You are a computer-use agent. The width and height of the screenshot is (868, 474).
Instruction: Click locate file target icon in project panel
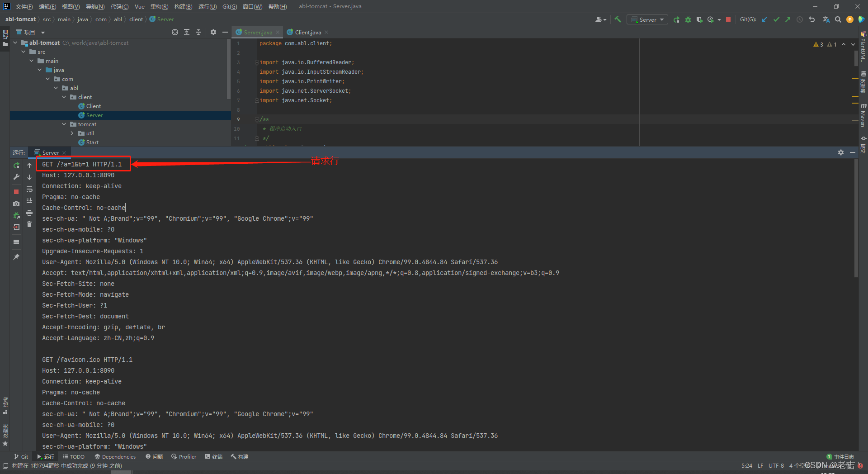point(175,32)
